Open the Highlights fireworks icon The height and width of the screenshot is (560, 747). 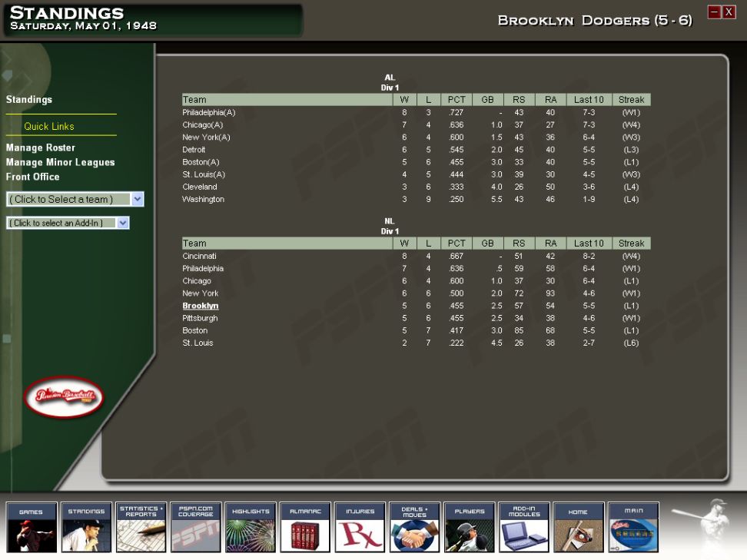point(251,527)
